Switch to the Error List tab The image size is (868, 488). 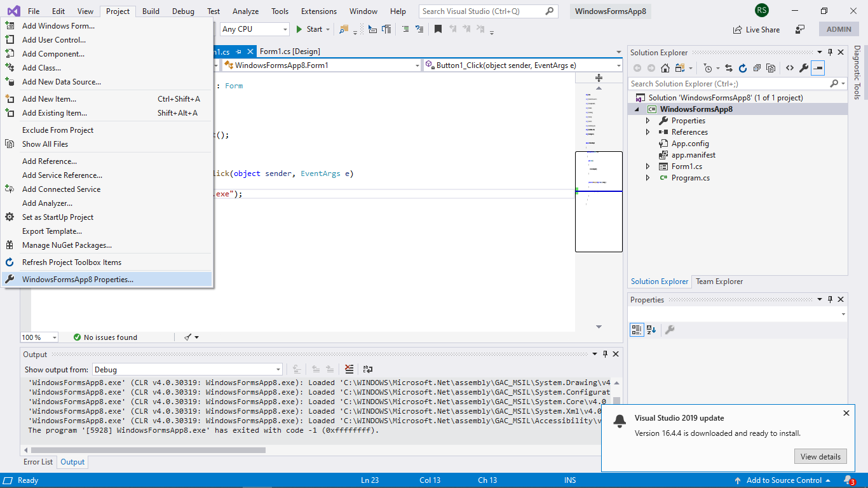click(x=38, y=462)
